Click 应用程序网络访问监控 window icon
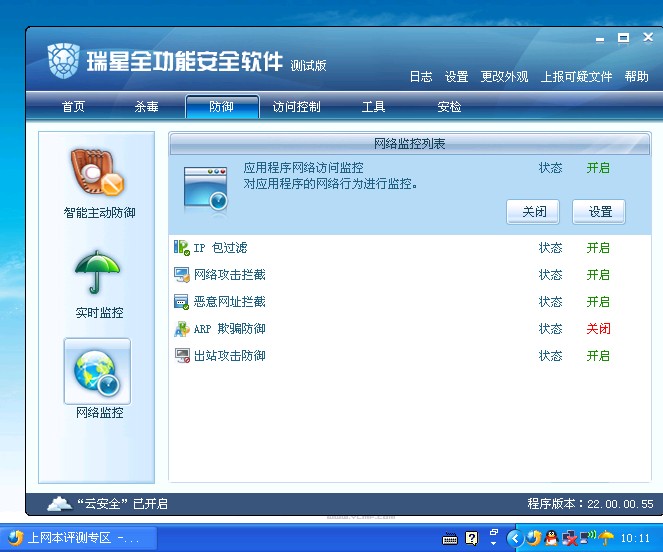Image resolution: width=663 pixels, height=552 pixels. [206, 189]
